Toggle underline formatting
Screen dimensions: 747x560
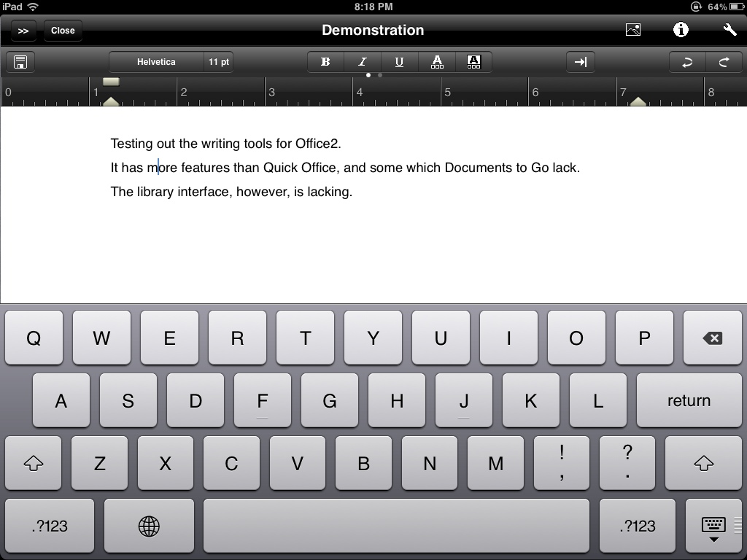(399, 63)
